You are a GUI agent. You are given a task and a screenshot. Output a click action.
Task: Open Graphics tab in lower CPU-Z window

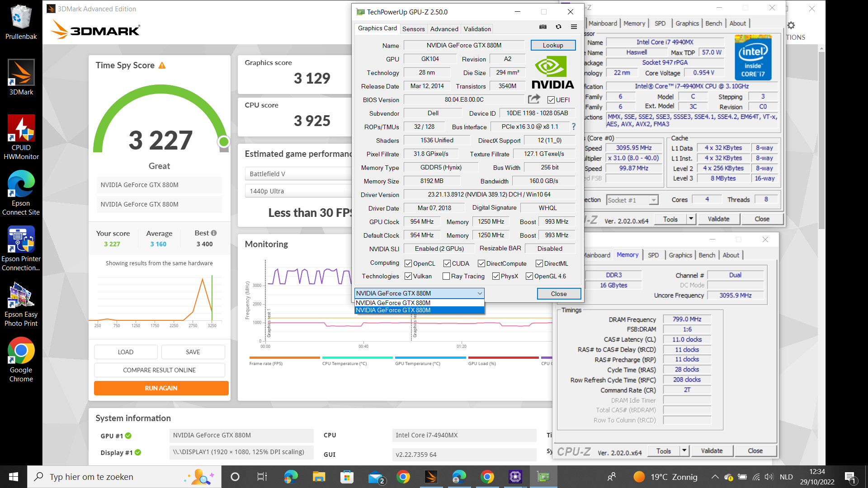[x=680, y=255]
